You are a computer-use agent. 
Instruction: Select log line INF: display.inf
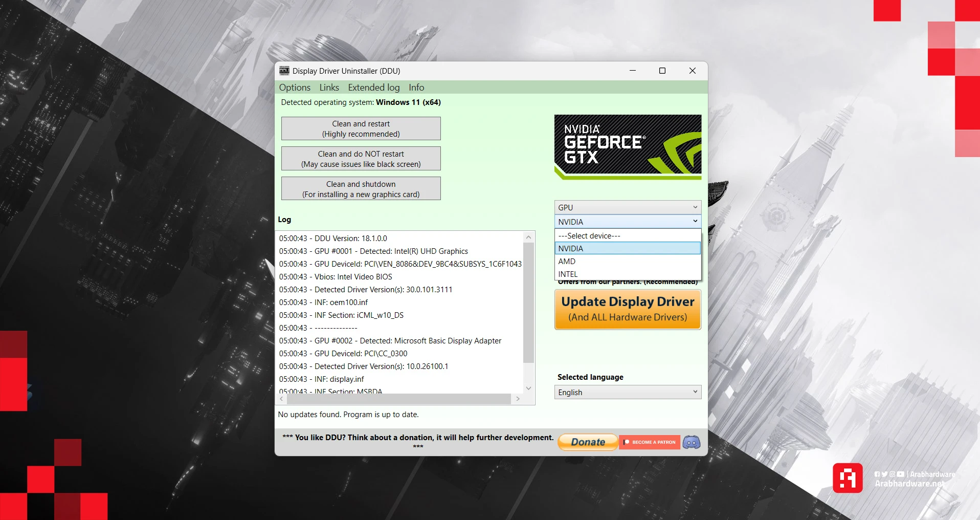(x=321, y=379)
